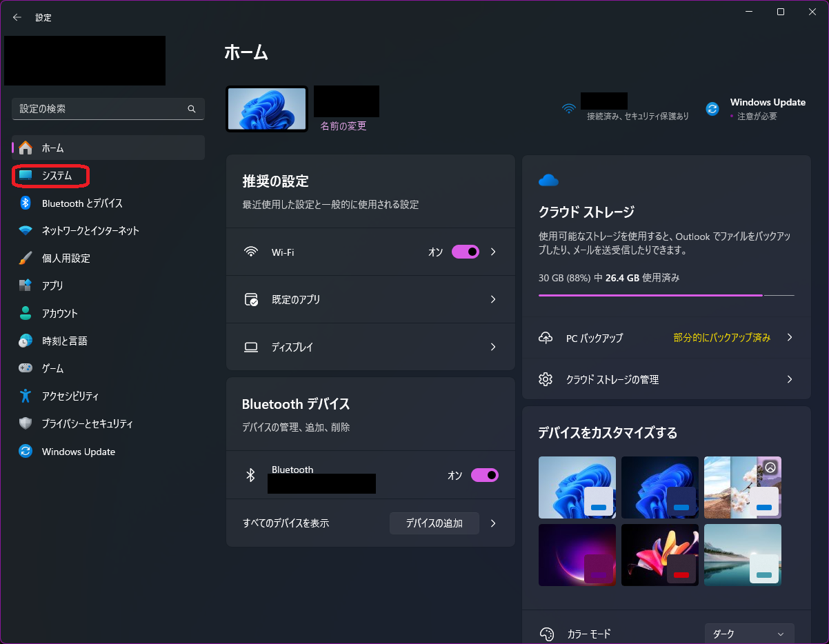
Task: Click the アカウント person icon
Action: click(x=26, y=313)
